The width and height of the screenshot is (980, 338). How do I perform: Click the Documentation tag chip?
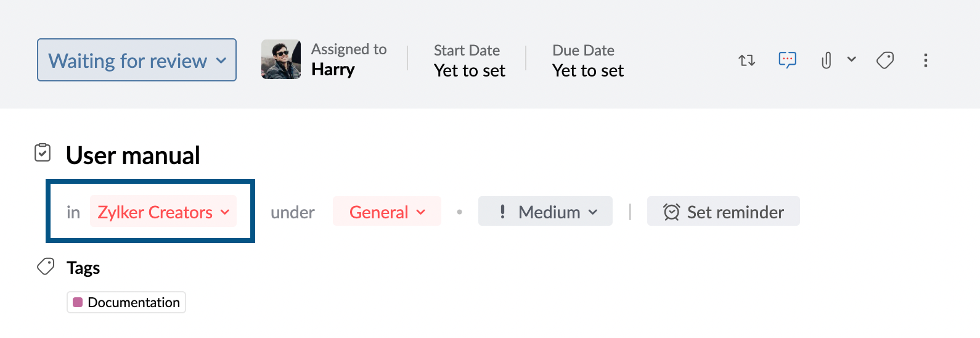126,302
